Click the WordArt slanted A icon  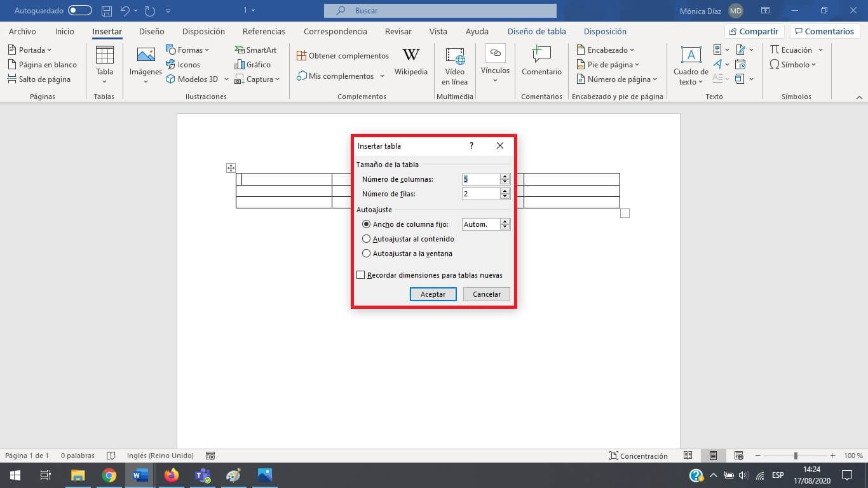(x=717, y=64)
